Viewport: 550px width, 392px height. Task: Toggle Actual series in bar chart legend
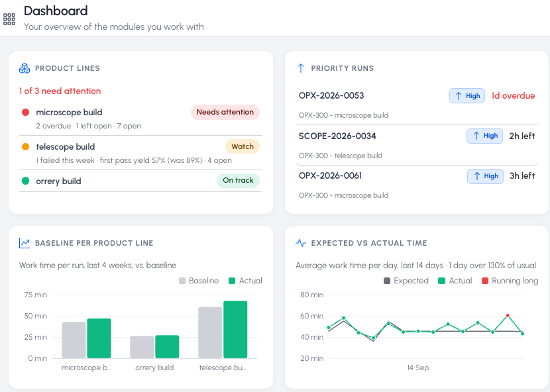point(246,281)
